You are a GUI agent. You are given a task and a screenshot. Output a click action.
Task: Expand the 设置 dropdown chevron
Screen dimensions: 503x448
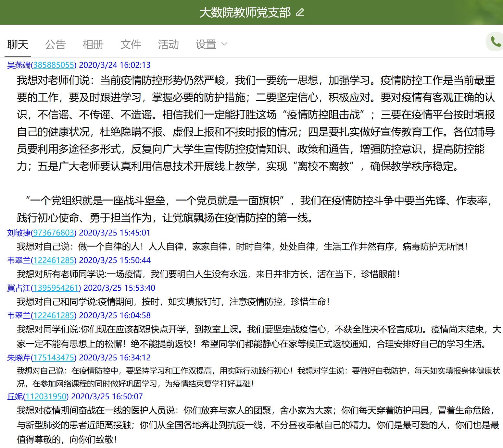(x=224, y=44)
